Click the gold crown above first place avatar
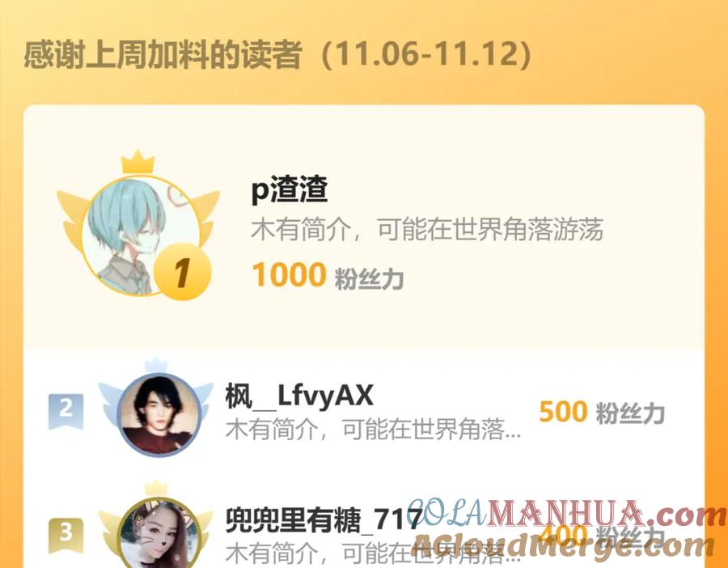 (138, 162)
